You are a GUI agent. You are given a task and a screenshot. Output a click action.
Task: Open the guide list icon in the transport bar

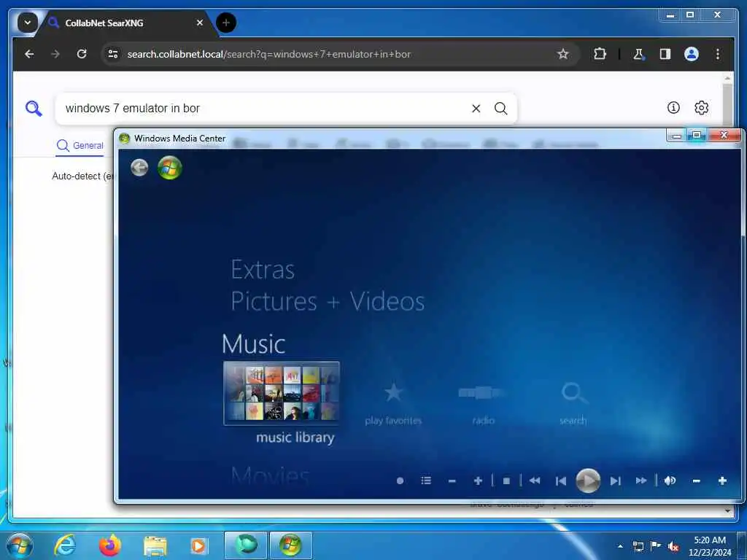426,481
